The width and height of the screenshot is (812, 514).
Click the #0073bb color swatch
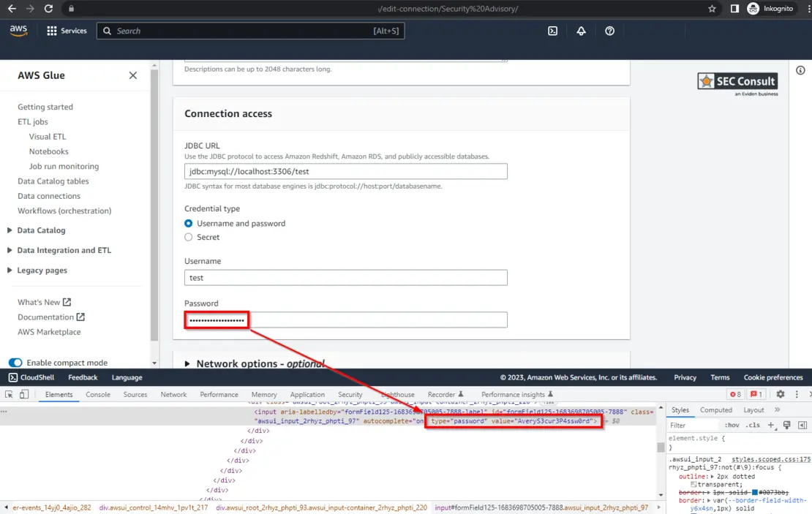click(x=755, y=493)
